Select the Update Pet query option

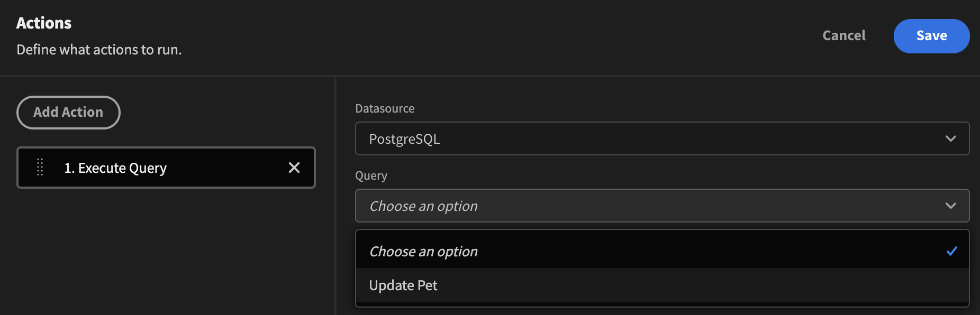tap(662, 285)
